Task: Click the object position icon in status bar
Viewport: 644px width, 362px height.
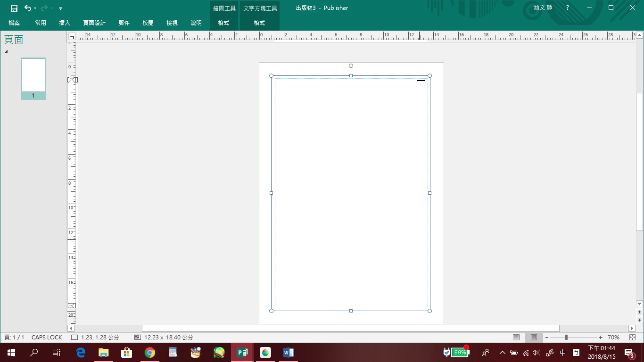Action: click(x=74, y=337)
